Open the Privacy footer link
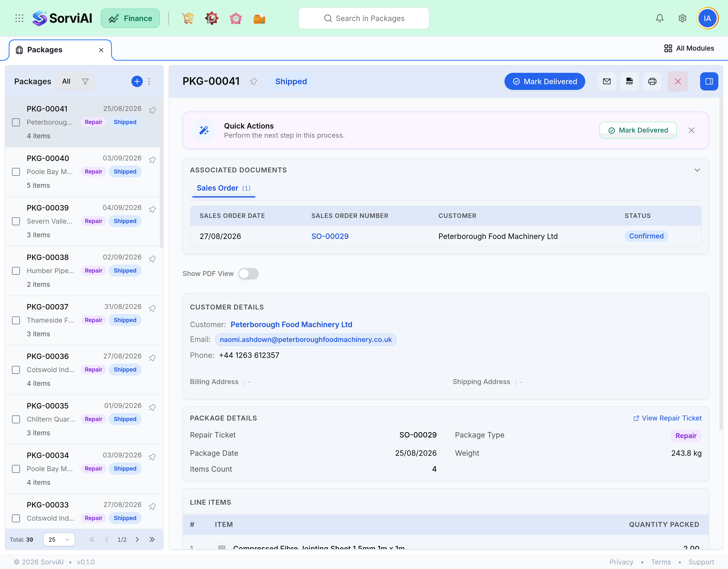This screenshot has height=569, width=728. [x=621, y=562]
